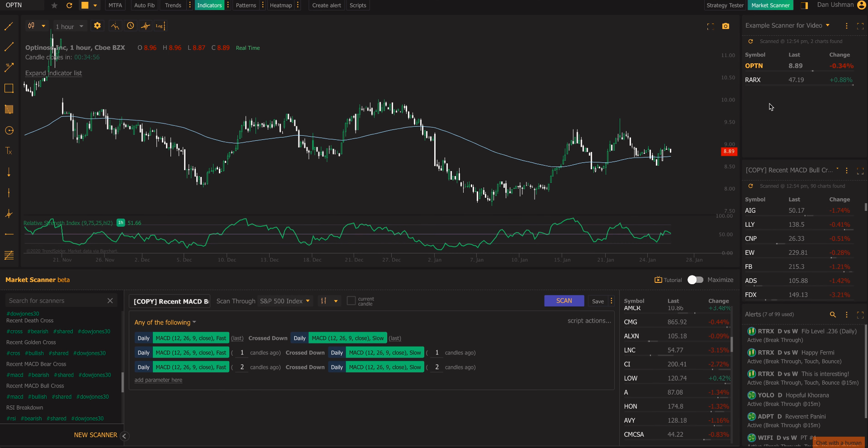Clear the scanner search field with X
The width and height of the screenshot is (868, 448).
tap(110, 300)
